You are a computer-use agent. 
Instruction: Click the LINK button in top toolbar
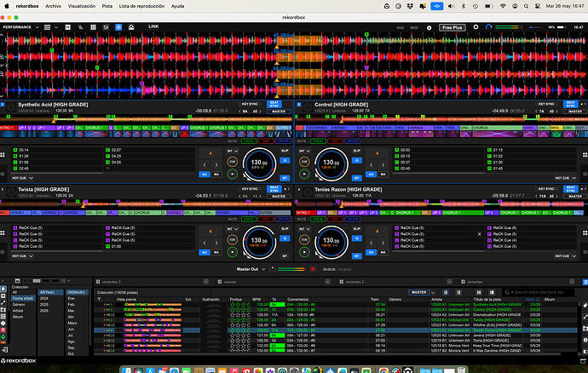[153, 26]
